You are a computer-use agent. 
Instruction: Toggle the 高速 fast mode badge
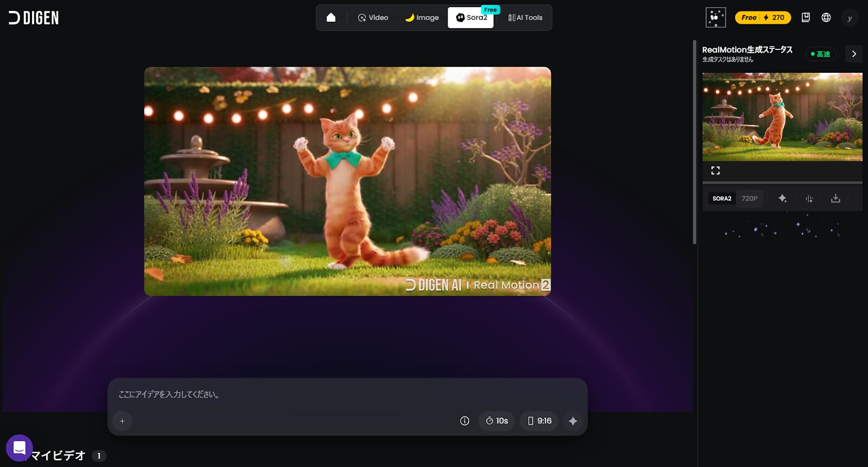pyautogui.click(x=820, y=54)
